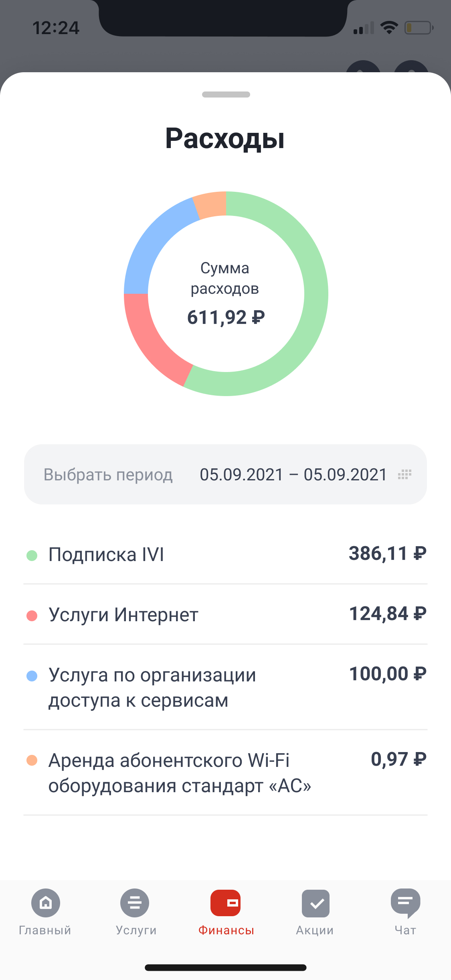
Task: Switch to the Услуги tab label
Action: pos(136,930)
